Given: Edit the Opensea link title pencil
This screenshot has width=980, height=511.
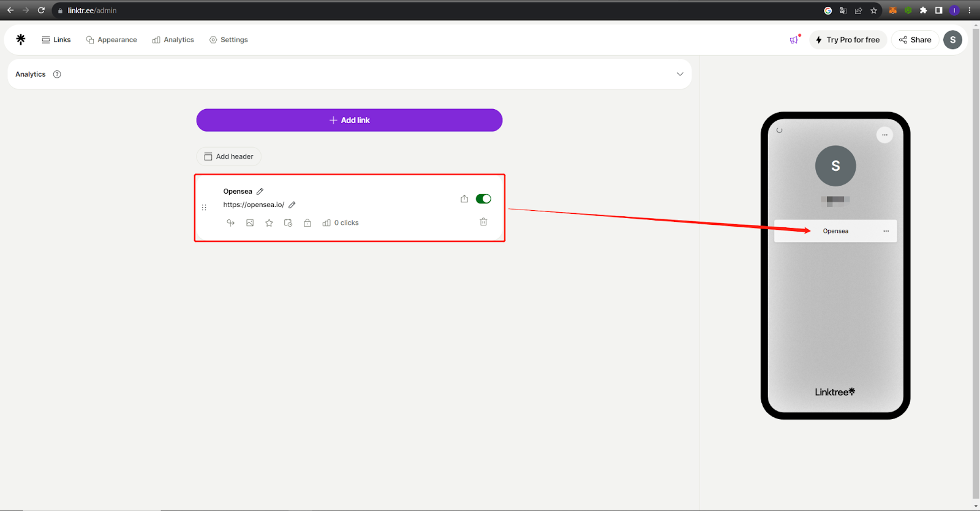Looking at the screenshot, I should coord(260,191).
